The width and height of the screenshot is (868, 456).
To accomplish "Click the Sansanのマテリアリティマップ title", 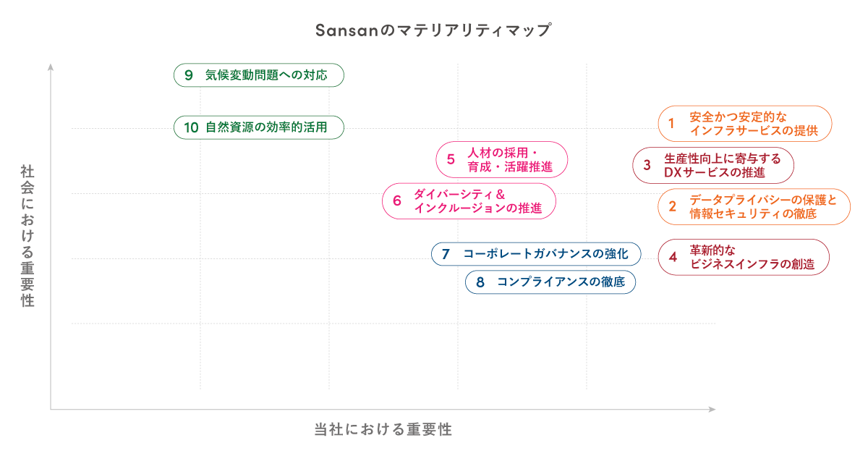I will tap(433, 30).
